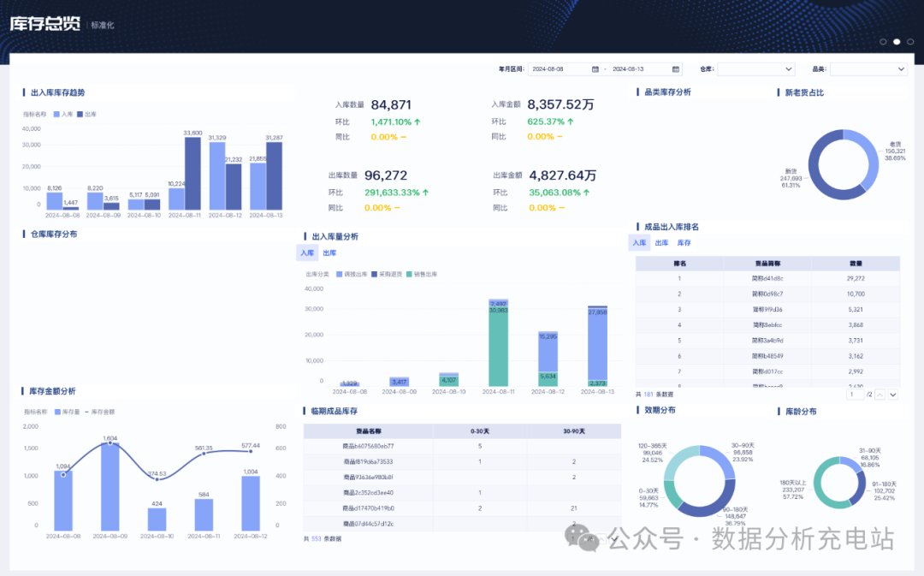This screenshot has height=576, width=924.
Task: Switch 出入库量分析 to the 入库 tab
Action: [307, 253]
